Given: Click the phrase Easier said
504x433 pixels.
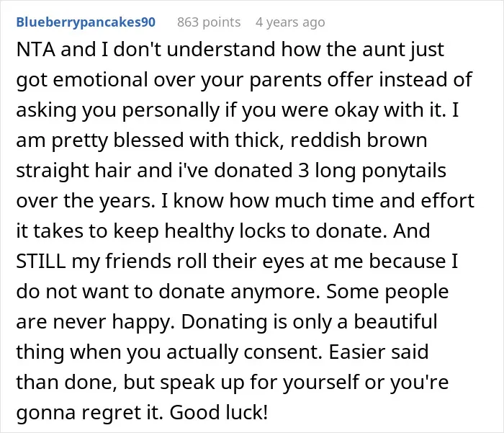Looking at the screenshot, I should pos(378,352).
